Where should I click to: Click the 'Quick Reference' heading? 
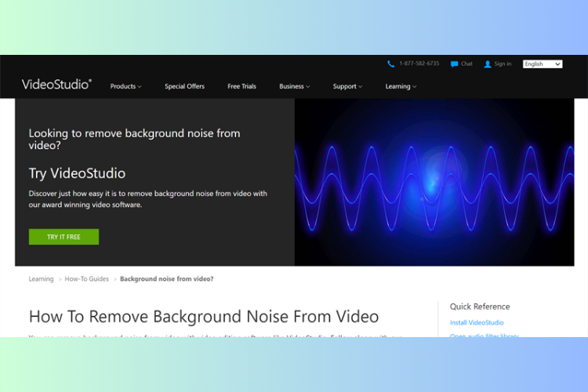pyautogui.click(x=480, y=307)
